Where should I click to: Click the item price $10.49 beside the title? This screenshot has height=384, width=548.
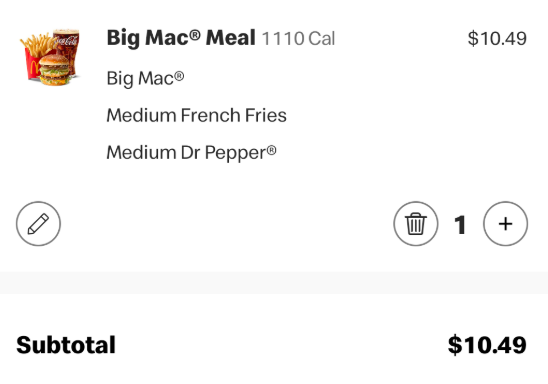tap(497, 38)
